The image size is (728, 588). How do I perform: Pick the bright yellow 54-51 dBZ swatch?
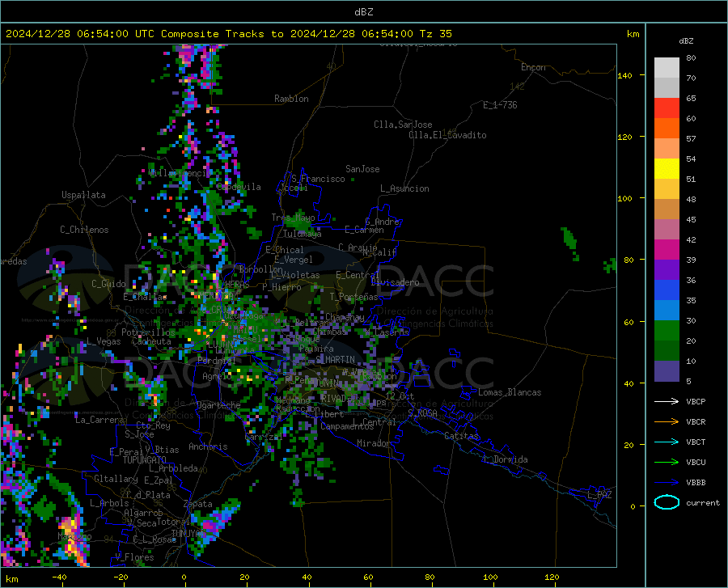[x=667, y=169]
